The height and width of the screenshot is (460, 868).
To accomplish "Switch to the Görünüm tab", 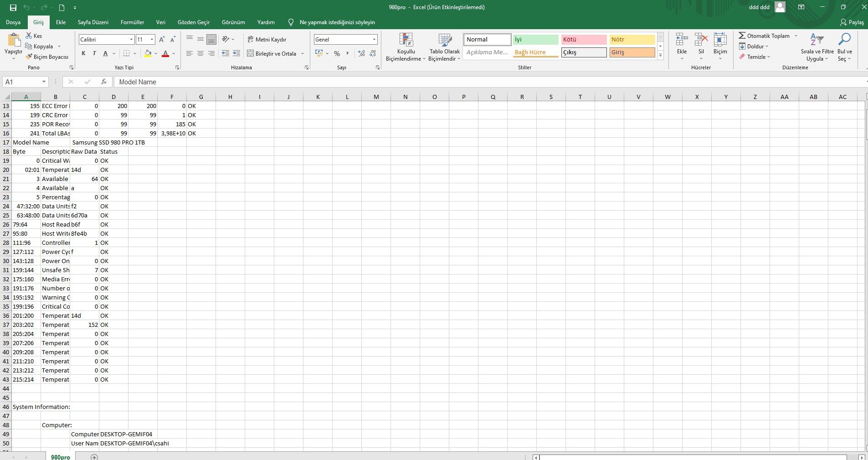I will pyautogui.click(x=233, y=22).
